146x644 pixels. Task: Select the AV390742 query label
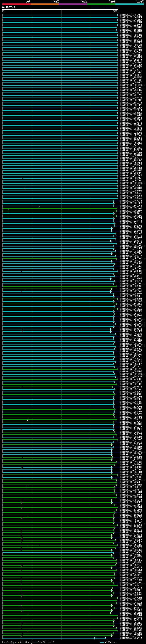(x=8, y=8)
